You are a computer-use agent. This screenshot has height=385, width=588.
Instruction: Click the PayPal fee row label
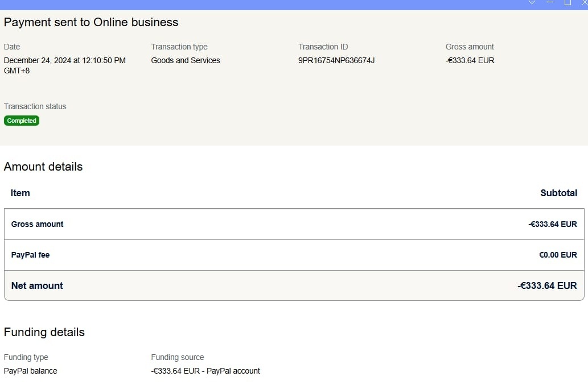pyautogui.click(x=30, y=255)
